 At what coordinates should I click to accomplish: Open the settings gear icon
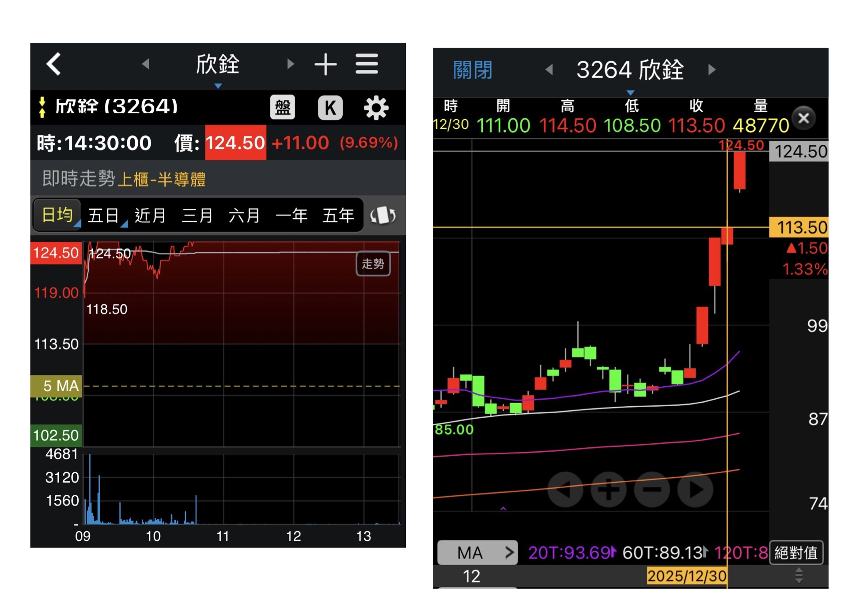(x=376, y=107)
